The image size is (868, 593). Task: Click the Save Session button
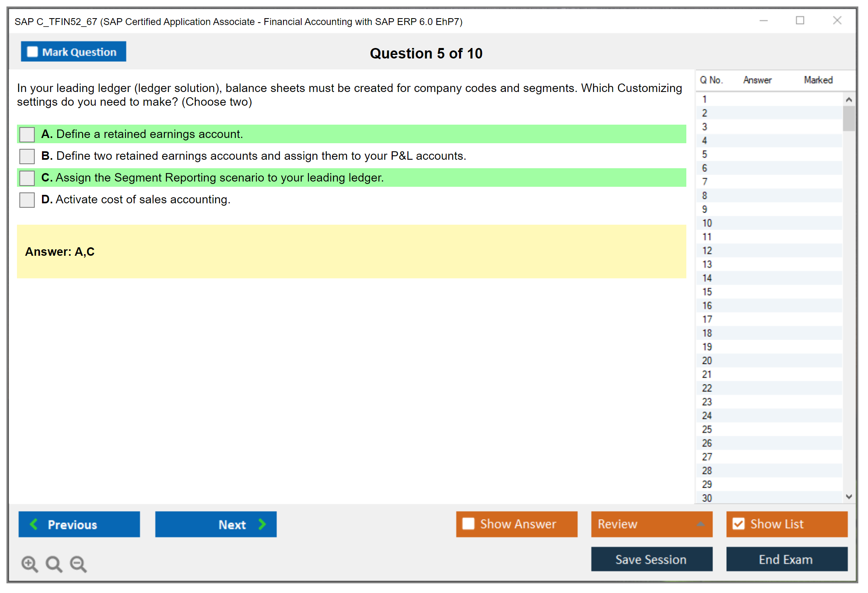click(x=651, y=559)
